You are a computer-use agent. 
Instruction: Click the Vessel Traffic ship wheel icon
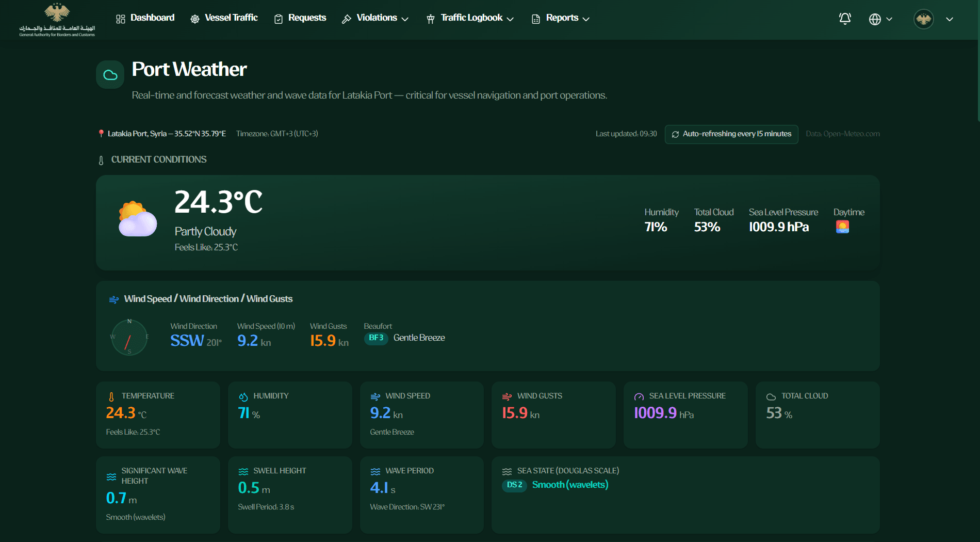195,19
